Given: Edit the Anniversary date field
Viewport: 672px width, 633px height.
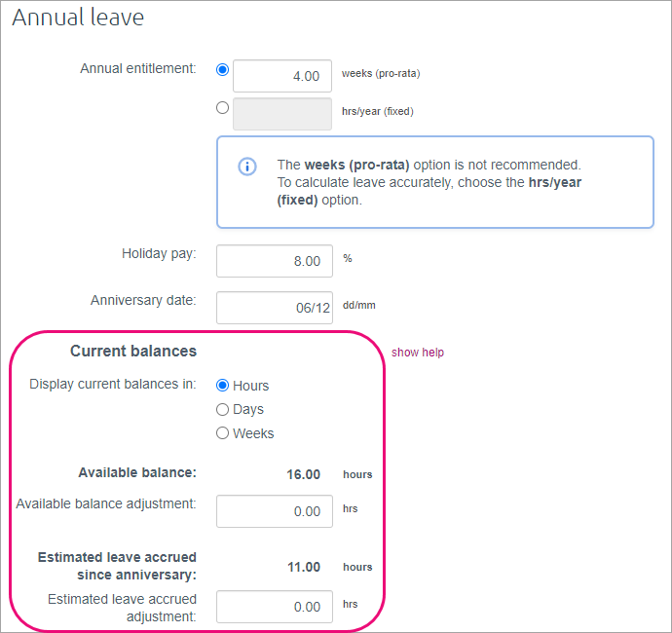Looking at the screenshot, I should tap(275, 308).
